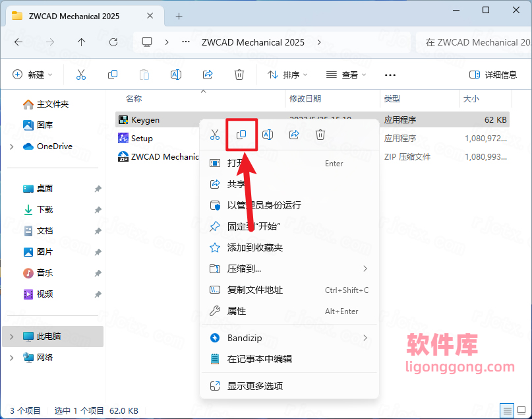This screenshot has height=419, width=532.
Task: Choose 显示更多选项 (Show more options)
Action: point(289,386)
